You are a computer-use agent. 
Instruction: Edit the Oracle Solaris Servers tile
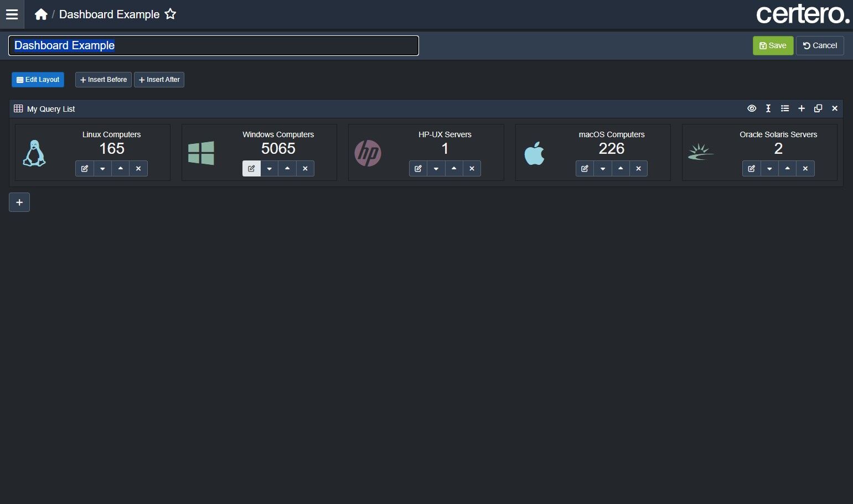click(751, 169)
